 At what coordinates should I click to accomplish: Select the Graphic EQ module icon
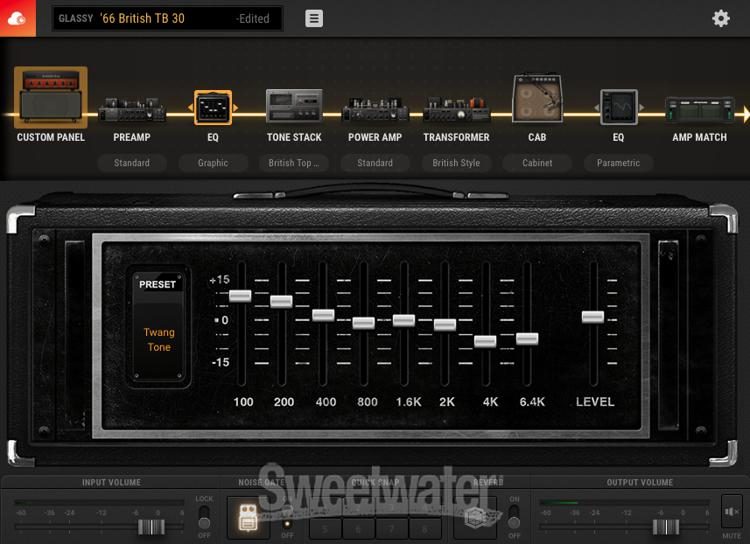213,108
